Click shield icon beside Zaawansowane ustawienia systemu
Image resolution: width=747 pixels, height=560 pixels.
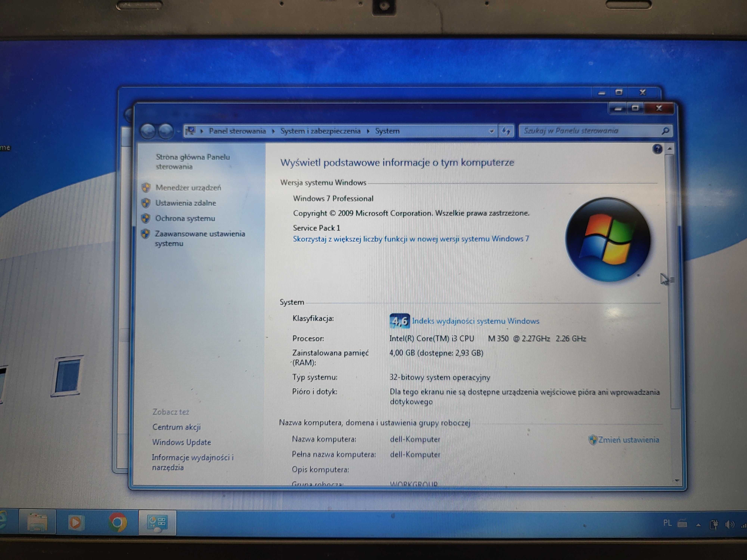145,234
